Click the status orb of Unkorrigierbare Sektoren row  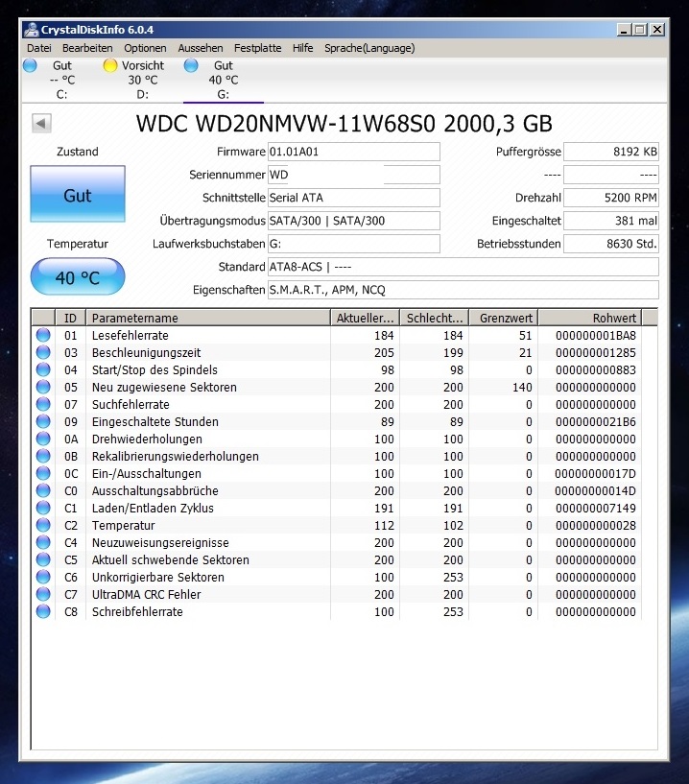[x=43, y=577]
